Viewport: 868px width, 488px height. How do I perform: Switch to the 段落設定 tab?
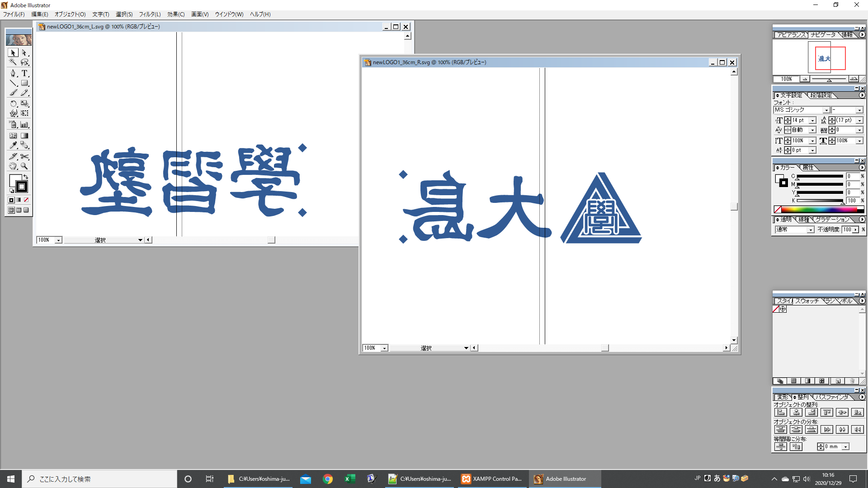click(821, 95)
